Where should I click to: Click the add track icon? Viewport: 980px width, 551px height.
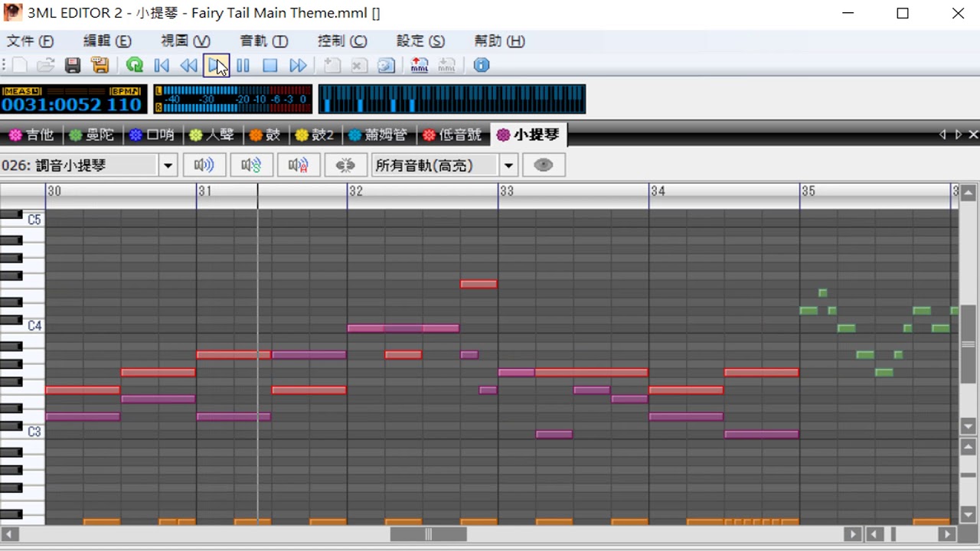click(x=332, y=66)
